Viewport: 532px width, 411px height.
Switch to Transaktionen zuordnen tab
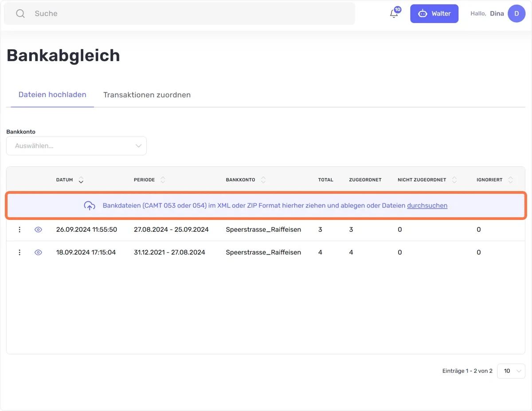147,95
